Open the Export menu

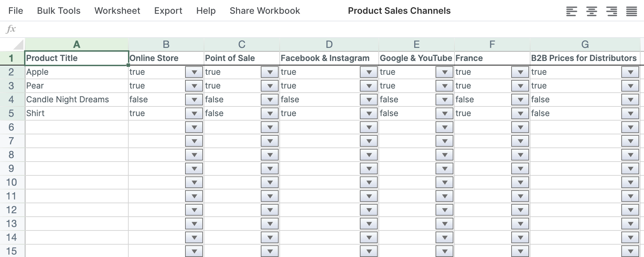168,11
